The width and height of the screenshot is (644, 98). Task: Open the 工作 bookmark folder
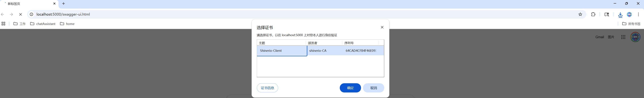pyautogui.click(x=20, y=24)
